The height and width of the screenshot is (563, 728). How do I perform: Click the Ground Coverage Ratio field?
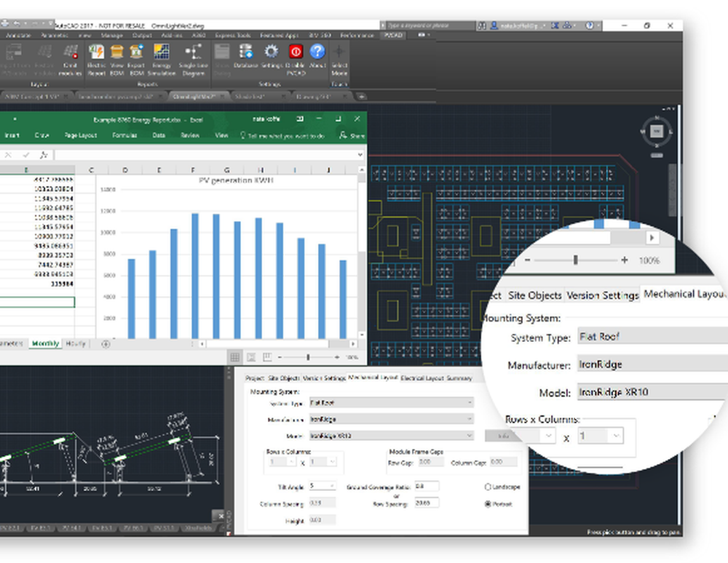point(427,486)
